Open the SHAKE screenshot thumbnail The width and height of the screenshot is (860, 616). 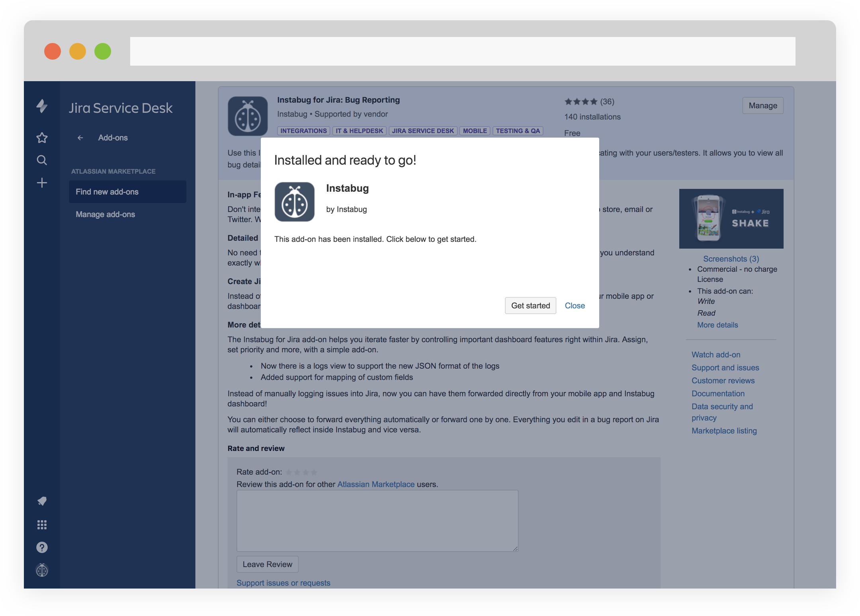click(731, 218)
